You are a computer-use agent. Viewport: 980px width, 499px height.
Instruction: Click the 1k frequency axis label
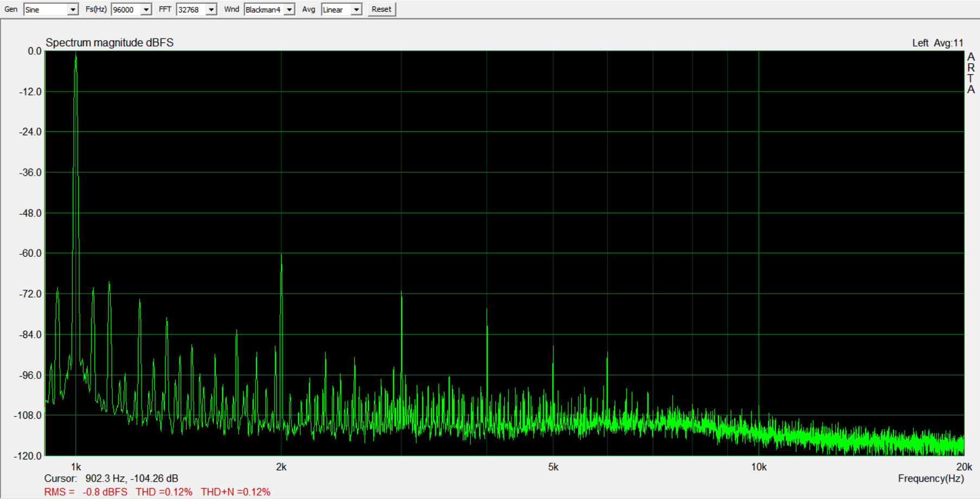76,467
